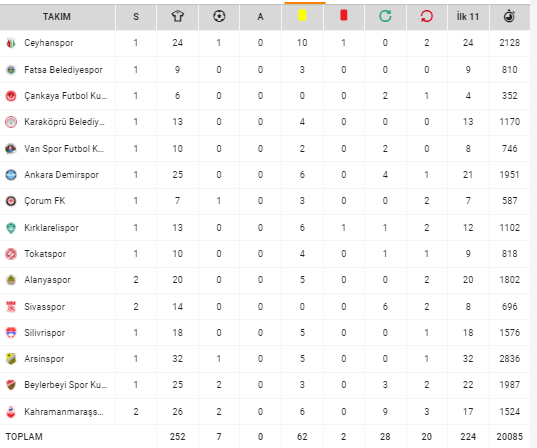
Task: Open the Alanyaspor team link
Action: pos(47,280)
